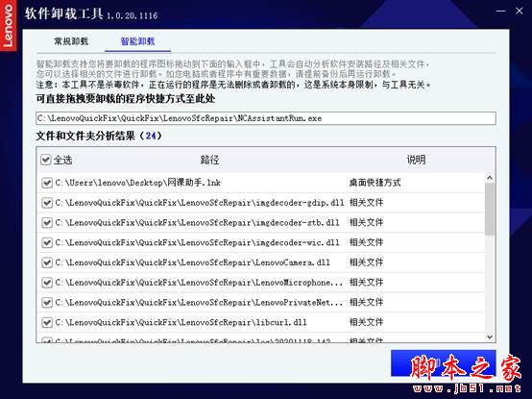Toggle LenovoMicrophone file checkbox
Screen dimensions: 532x399
point(47,283)
